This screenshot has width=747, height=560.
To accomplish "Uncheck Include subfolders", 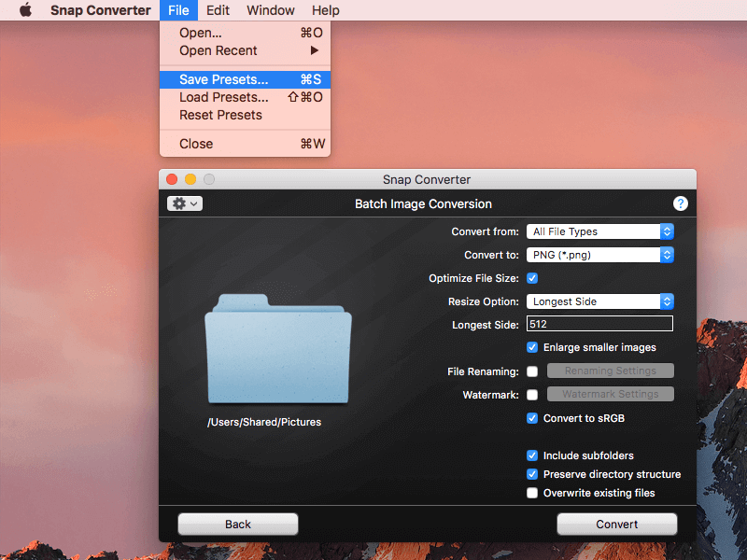I will coord(532,455).
